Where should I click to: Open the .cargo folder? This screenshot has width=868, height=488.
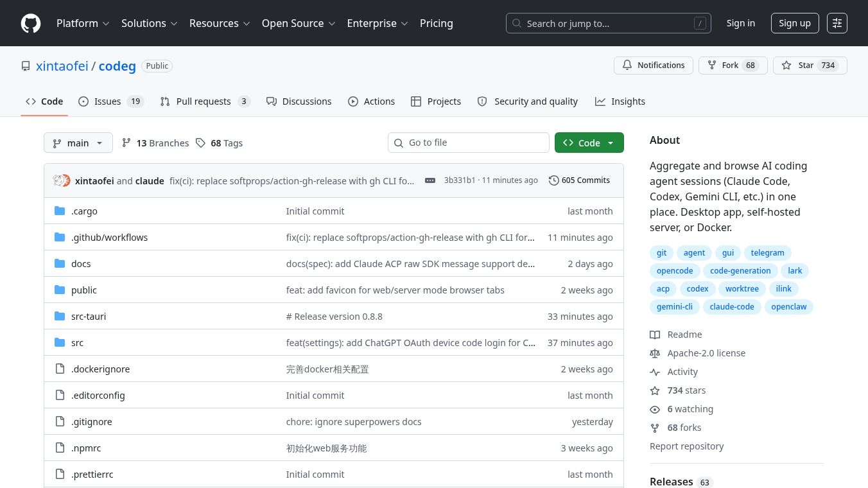tap(84, 211)
